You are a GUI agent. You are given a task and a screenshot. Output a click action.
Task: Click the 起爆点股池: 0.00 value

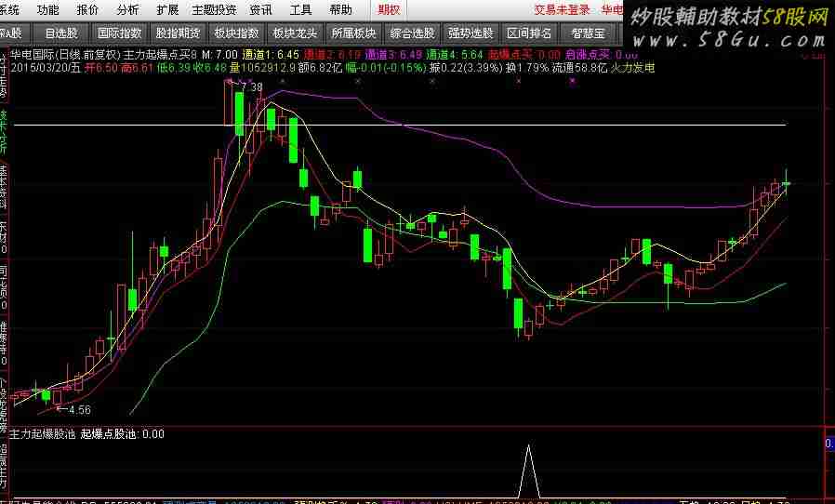pos(123,433)
